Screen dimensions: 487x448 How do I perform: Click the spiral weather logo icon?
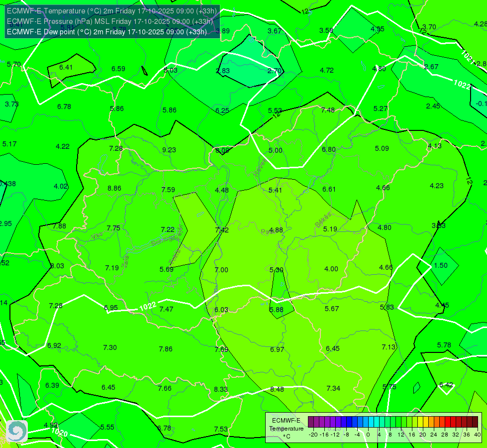[17, 431]
